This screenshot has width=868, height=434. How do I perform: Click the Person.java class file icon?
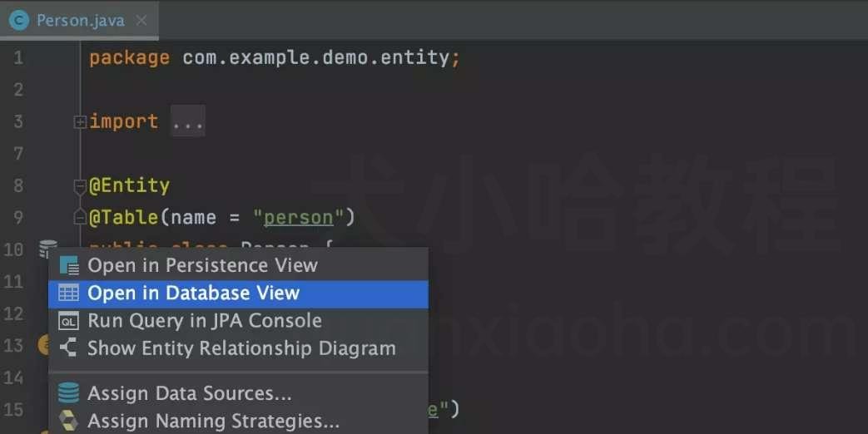pos(19,21)
